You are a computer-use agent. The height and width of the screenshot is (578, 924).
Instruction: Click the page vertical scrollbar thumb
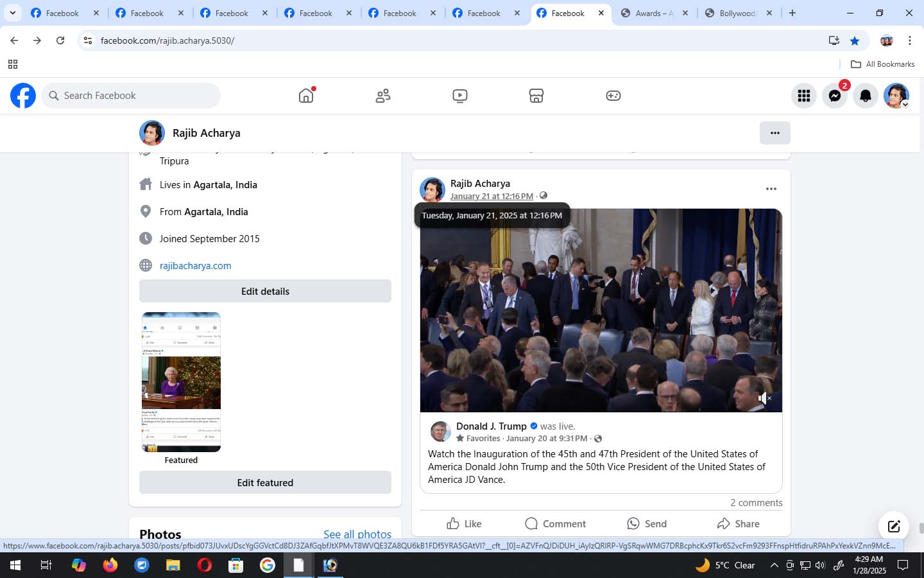(x=921, y=528)
